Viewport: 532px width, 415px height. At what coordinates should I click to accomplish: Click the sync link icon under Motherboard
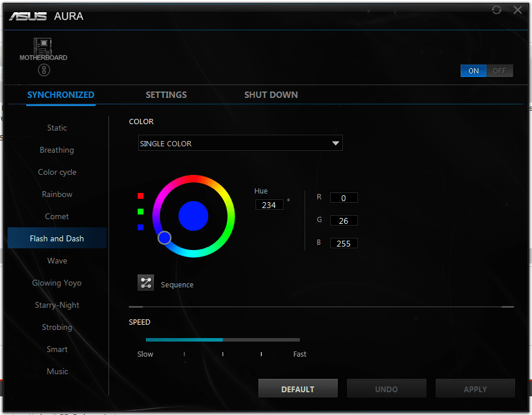pos(44,70)
